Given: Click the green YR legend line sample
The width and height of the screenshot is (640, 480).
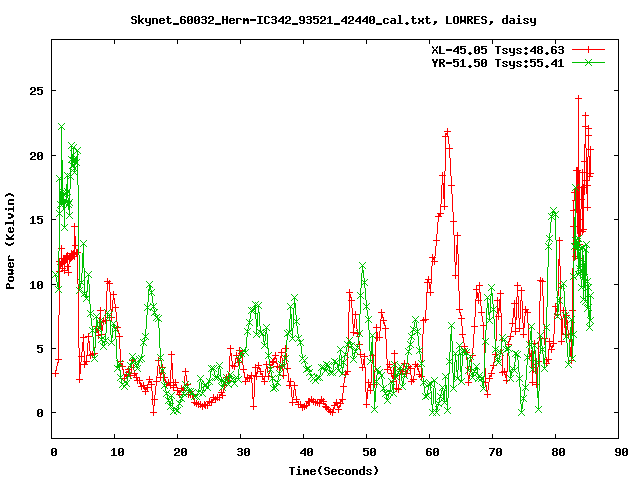Looking at the screenshot, I should coord(588,62).
